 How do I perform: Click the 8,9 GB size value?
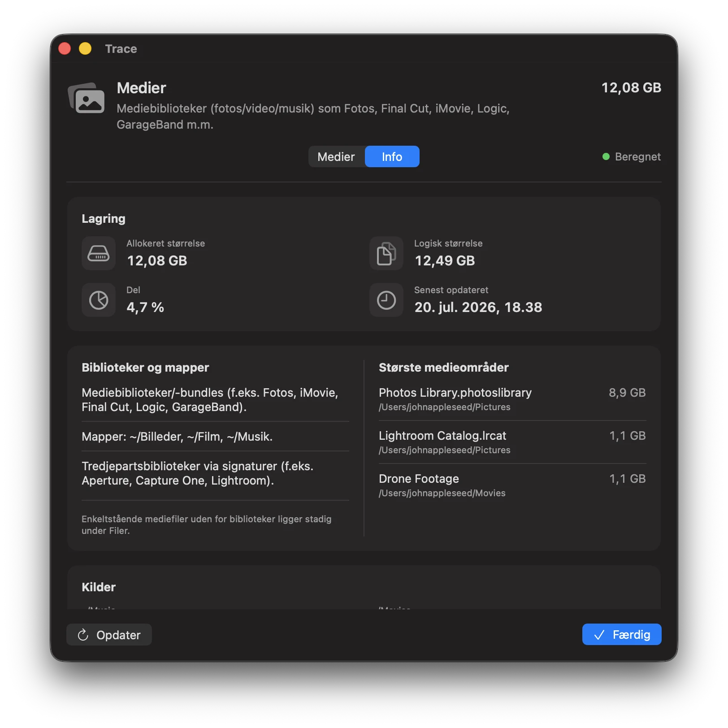click(x=627, y=393)
